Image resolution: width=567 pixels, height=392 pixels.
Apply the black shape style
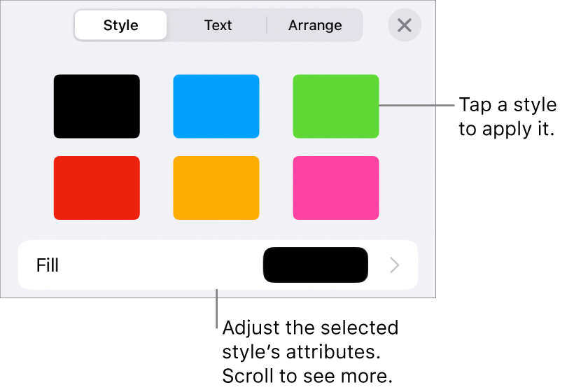tap(97, 106)
